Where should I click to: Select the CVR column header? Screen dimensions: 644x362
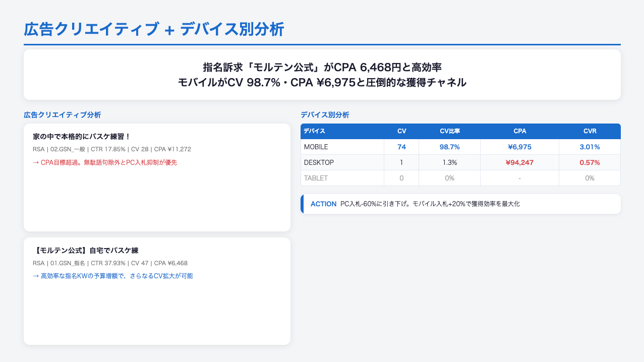(590, 131)
